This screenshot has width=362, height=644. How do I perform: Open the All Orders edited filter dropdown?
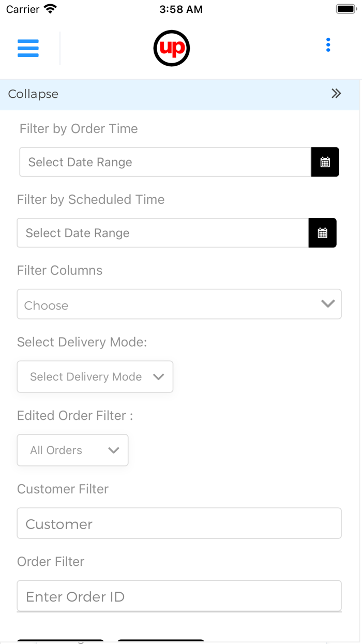[x=72, y=450]
